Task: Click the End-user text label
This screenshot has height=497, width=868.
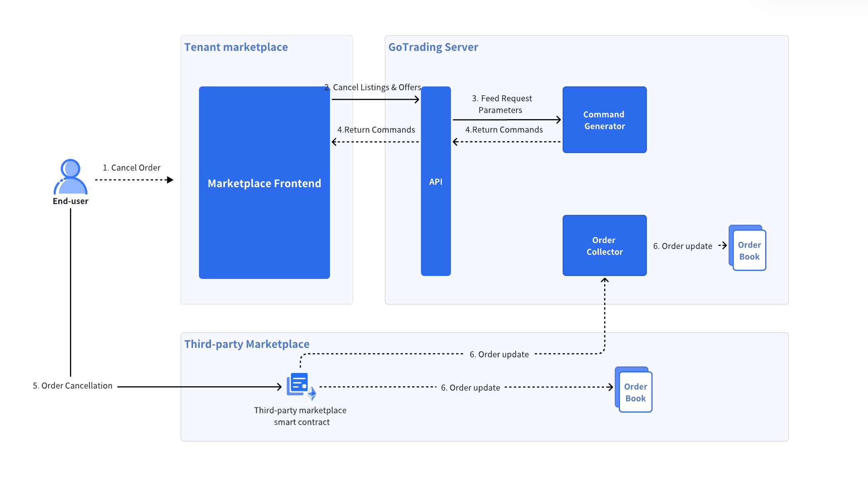Action: pos(70,201)
